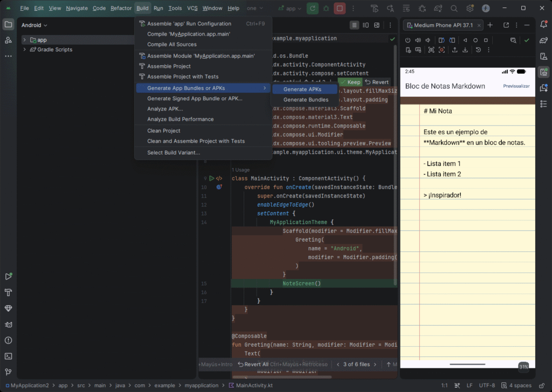
Task: Start emulator screen recording
Action: click(x=442, y=50)
